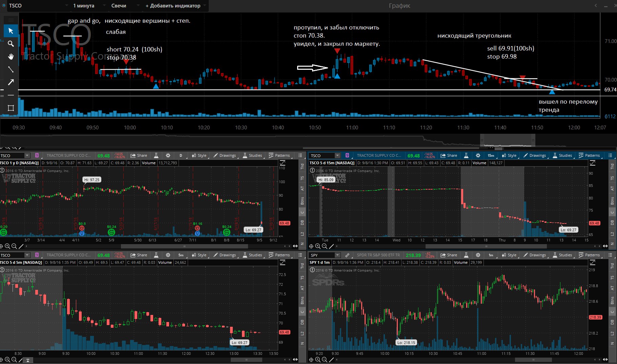Open the D timeframe selector in daily panel

pyautogui.click(x=181, y=155)
